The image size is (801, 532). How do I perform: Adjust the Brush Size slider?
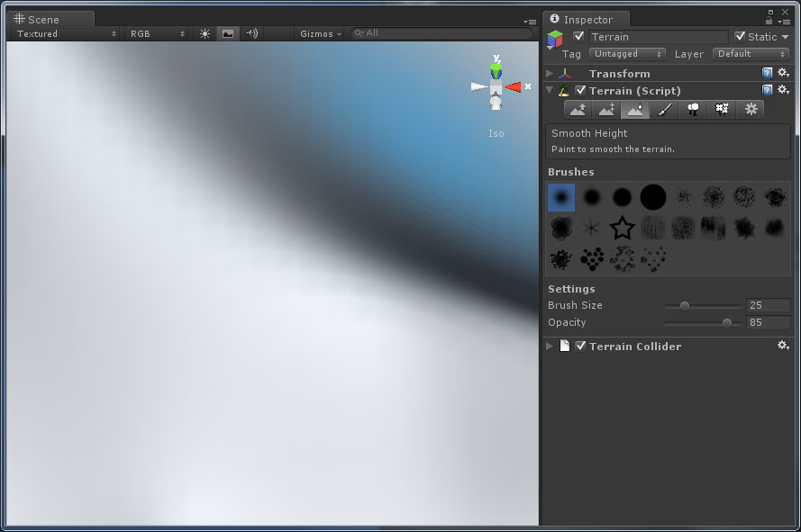(x=702, y=306)
